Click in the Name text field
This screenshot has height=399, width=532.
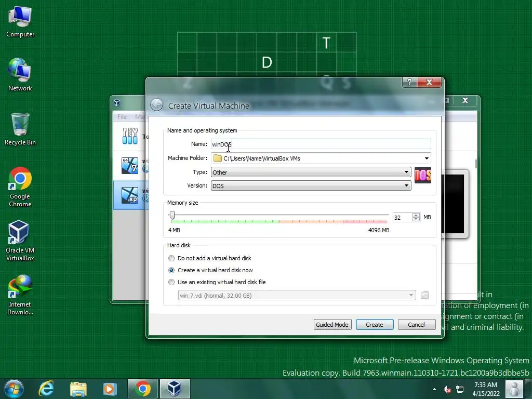[321, 144]
